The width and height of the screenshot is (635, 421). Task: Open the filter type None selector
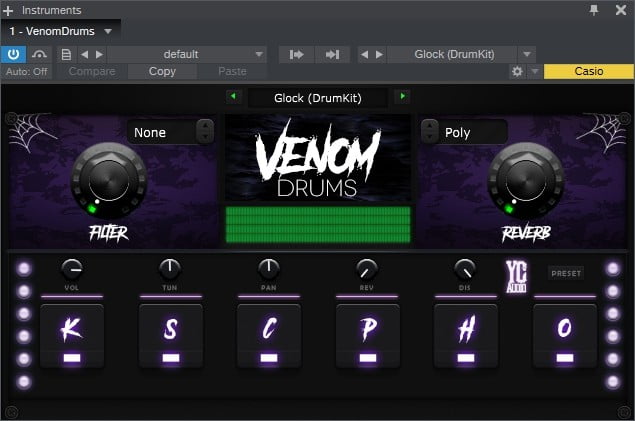(x=162, y=132)
